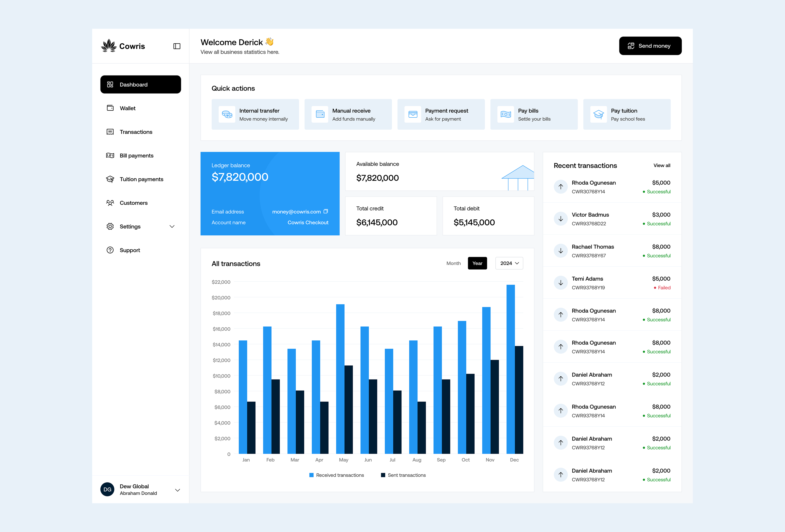Viewport: 785px width, 532px height.
Task: Click the Customers people icon
Action: pos(110,203)
